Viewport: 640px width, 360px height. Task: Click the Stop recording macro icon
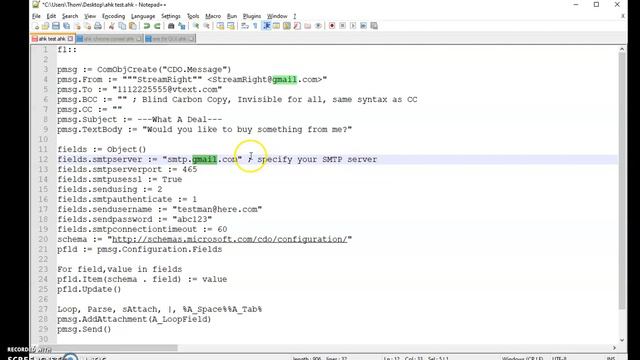click(343, 26)
